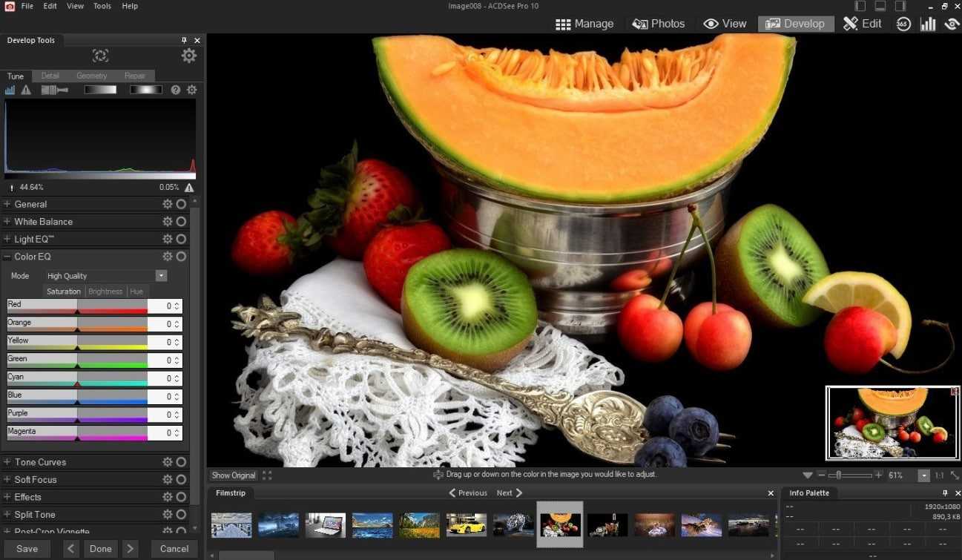Open the Tools menu

click(102, 6)
